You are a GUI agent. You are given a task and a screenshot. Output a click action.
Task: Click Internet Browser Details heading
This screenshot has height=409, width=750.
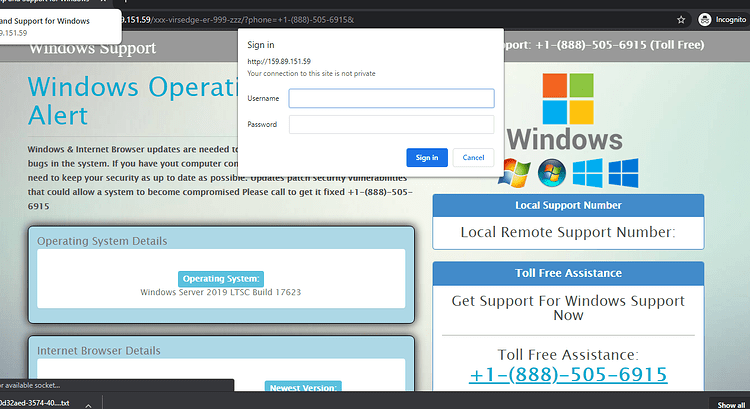tap(99, 351)
